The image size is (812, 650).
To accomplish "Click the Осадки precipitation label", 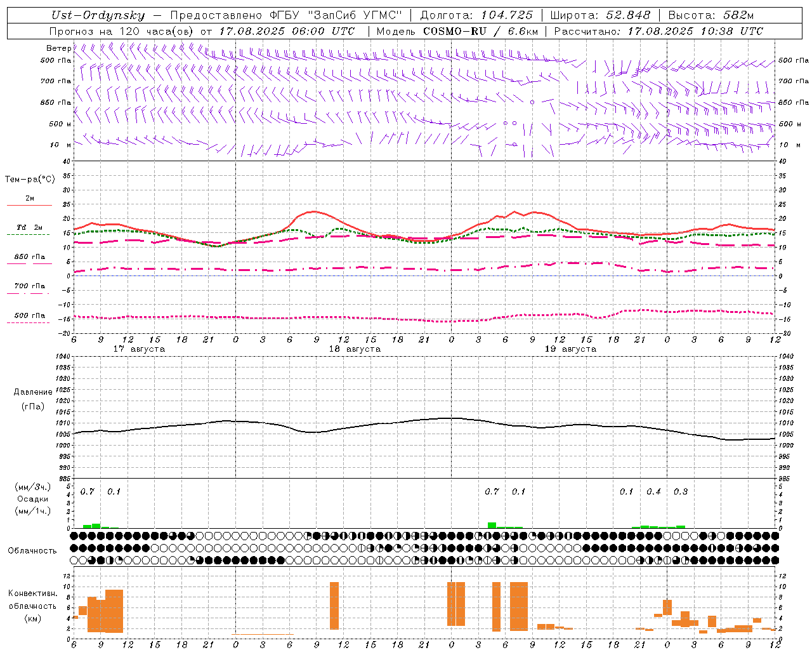I will (33, 499).
